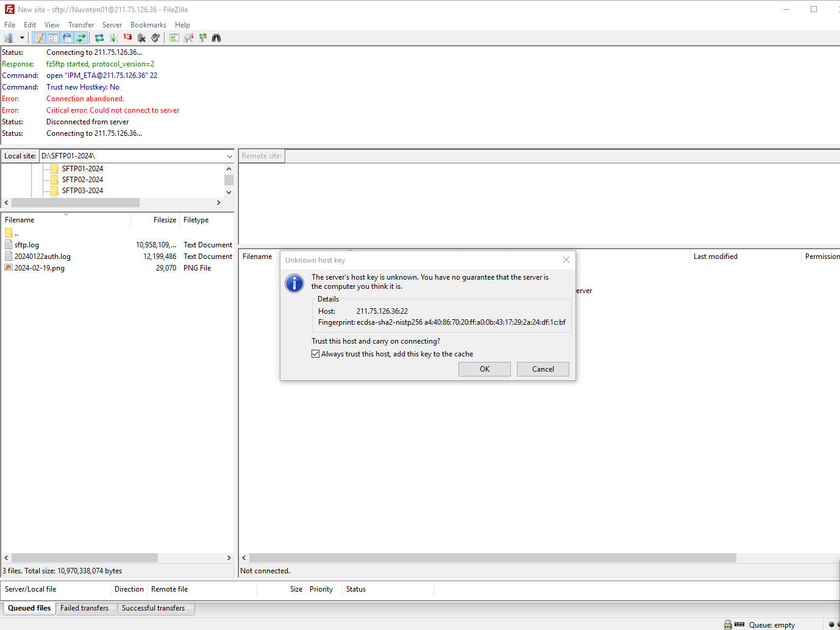
Task: Click the refresh file lists icon
Action: pyautogui.click(x=99, y=38)
